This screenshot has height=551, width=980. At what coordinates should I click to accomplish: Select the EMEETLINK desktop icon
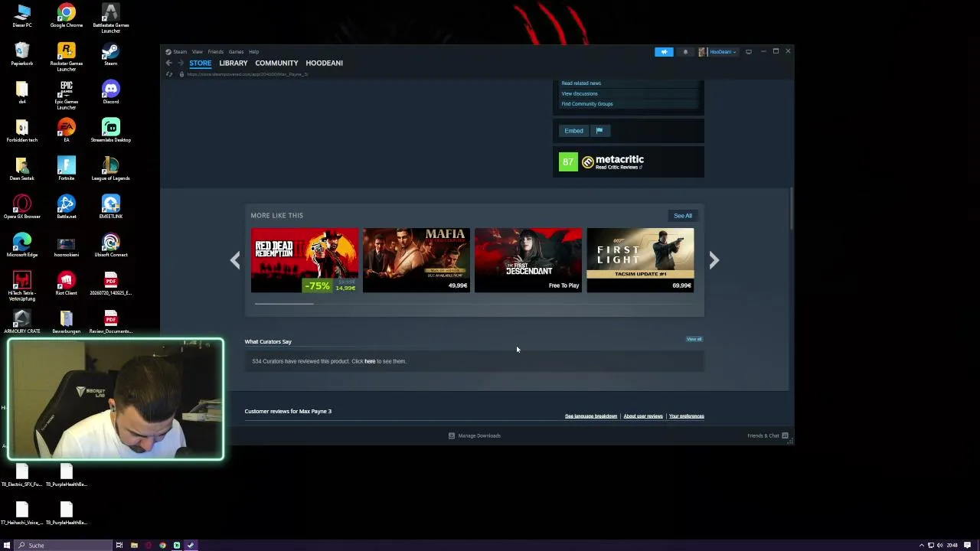tap(111, 207)
